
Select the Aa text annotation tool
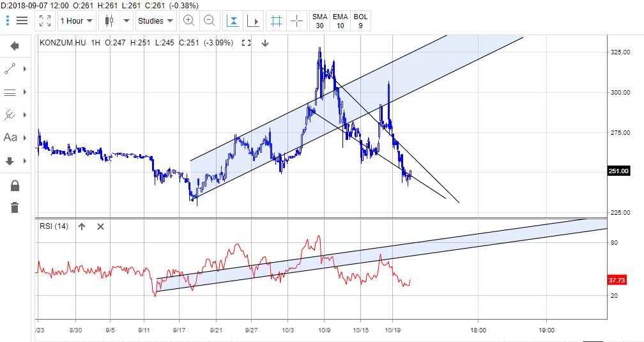coord(10,137)
